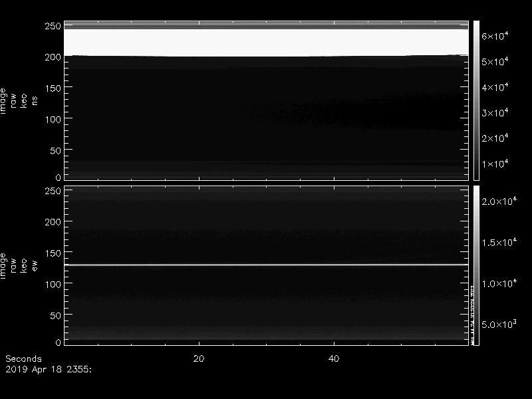Click the "100" tick of the ew keogram
Screen dimensions: 532x399
53,285
